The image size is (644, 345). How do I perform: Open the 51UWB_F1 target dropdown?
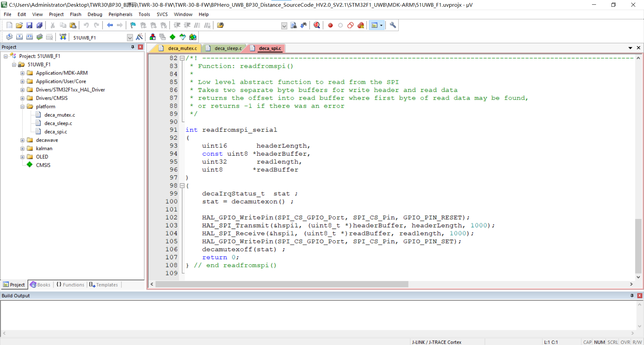pos(130,38)
